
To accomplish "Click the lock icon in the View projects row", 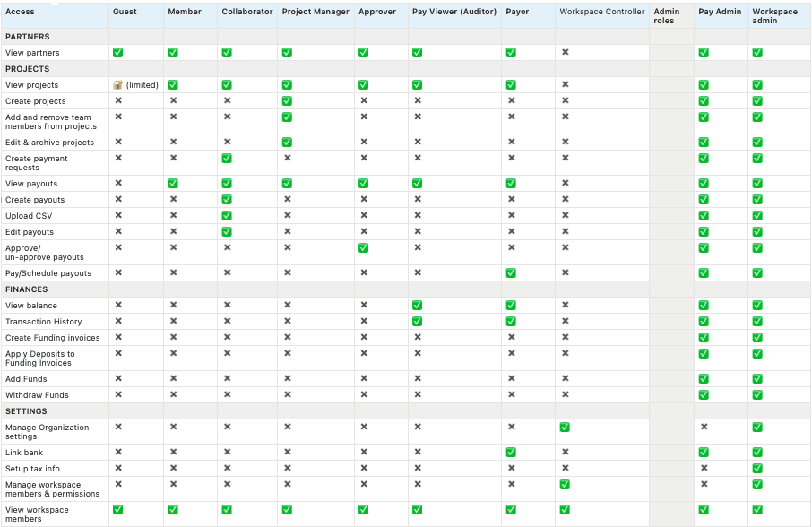I will (x=117, y=85).
